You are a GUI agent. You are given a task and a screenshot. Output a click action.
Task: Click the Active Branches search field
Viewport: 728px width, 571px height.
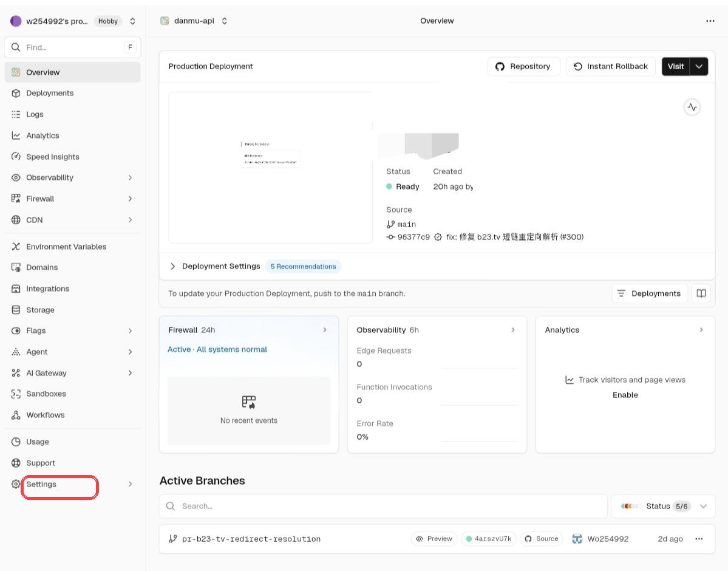tap(383, 506)
